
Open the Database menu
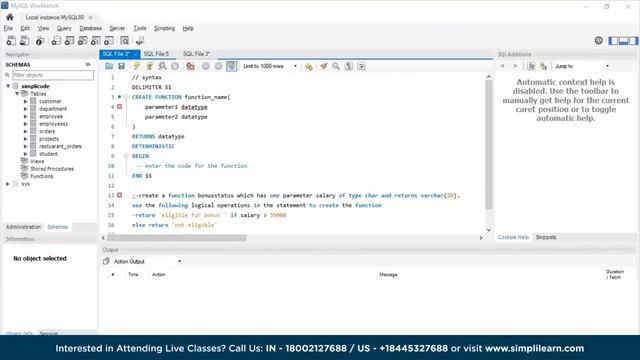pos(90,28)
